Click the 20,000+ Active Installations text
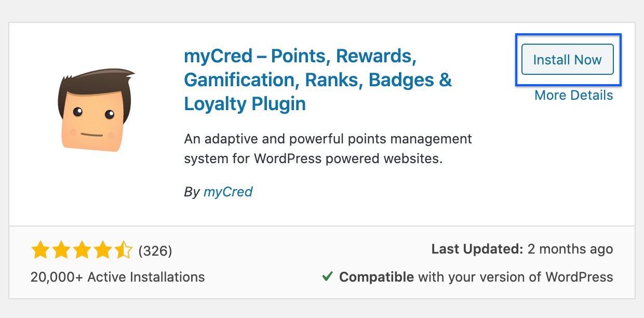644x318 pixels. point(117,277)
